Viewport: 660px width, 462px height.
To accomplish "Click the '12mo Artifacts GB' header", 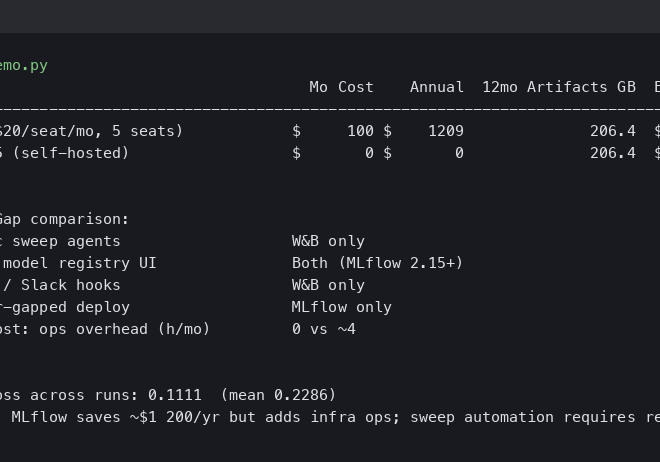I will tap(559, 87).
